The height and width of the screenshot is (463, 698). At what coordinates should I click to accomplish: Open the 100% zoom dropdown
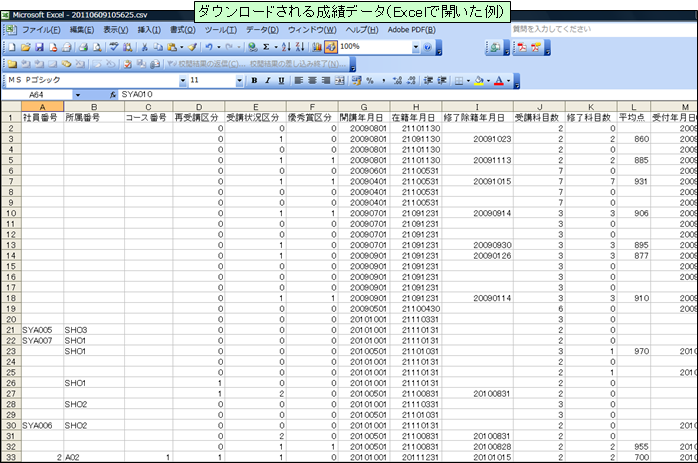pos(416,47)
